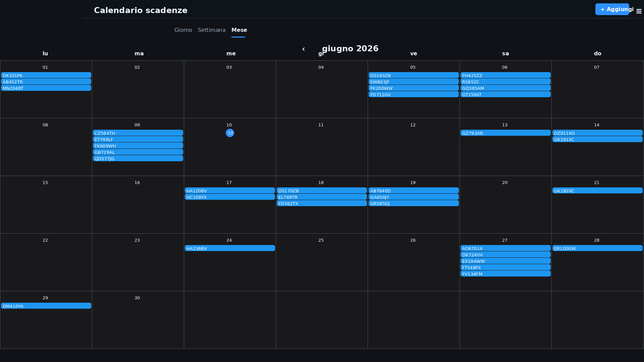Open deadline AB7640D
Screen dimensions: 644x362
tap(414, 191)
